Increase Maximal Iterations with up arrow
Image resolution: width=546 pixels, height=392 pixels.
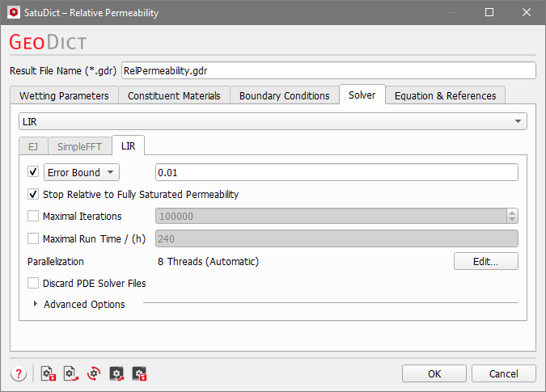(x=512, y=213)
